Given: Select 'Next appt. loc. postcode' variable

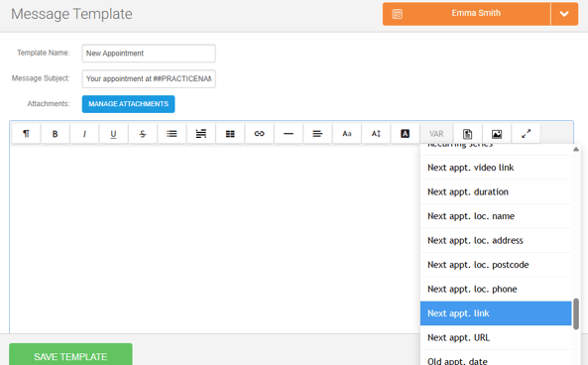Looking at the screenshot, I should tap(496, 265).
